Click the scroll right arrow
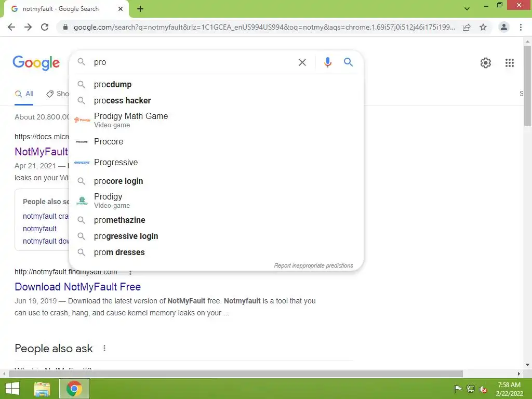The height and width of the screenshot is (399, 532). [x=519, y=374]
